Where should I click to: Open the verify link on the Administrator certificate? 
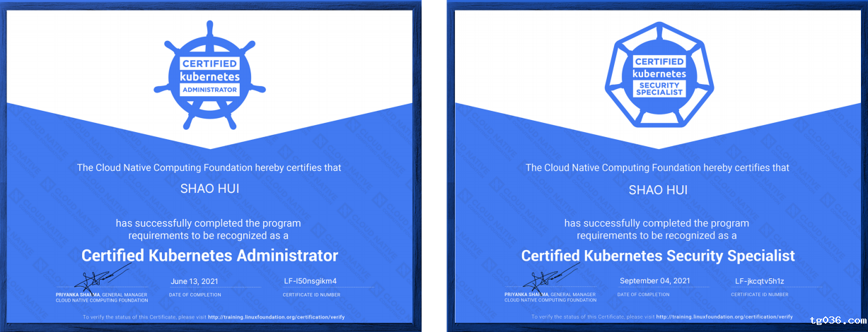pos(277,317)
